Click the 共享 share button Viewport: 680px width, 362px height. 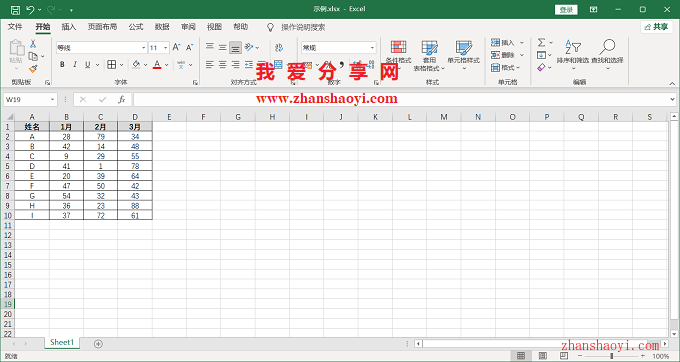pyautogui.click(x=657, y=27)
